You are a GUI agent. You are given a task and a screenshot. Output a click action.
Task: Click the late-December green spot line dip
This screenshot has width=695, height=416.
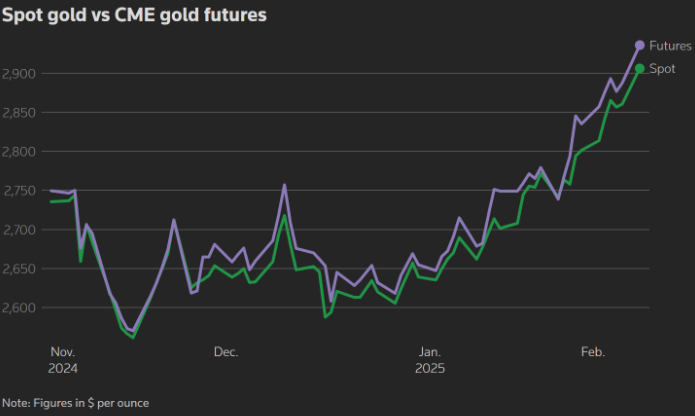(x=325, y=317)
